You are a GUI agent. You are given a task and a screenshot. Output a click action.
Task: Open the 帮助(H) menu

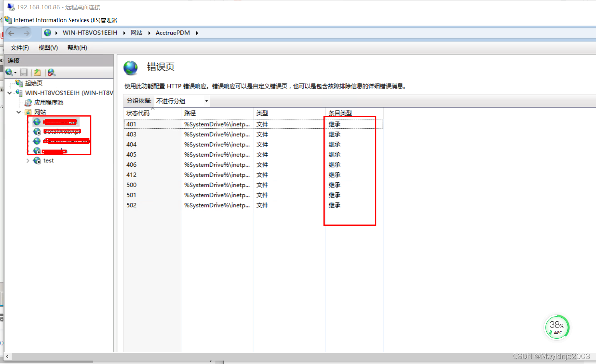(77, 47)
